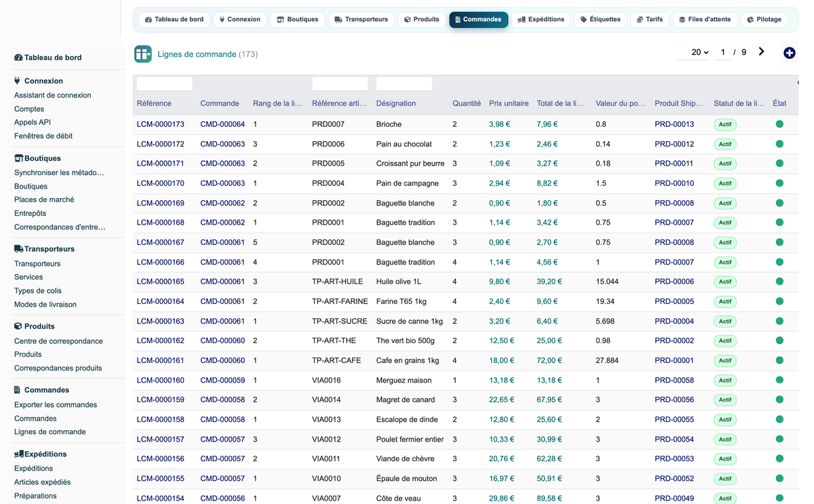Click the Expéditions icon in sidebar
Screen dimensions: 814x504
pyautogui.click(x=18, y=454)
